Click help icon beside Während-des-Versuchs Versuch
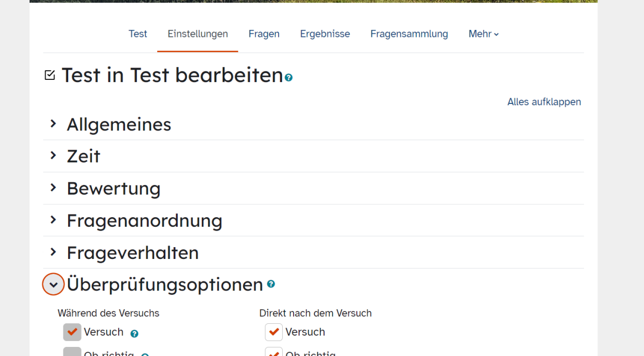This screenshot has height=356, width=644. tap(134, 333)
